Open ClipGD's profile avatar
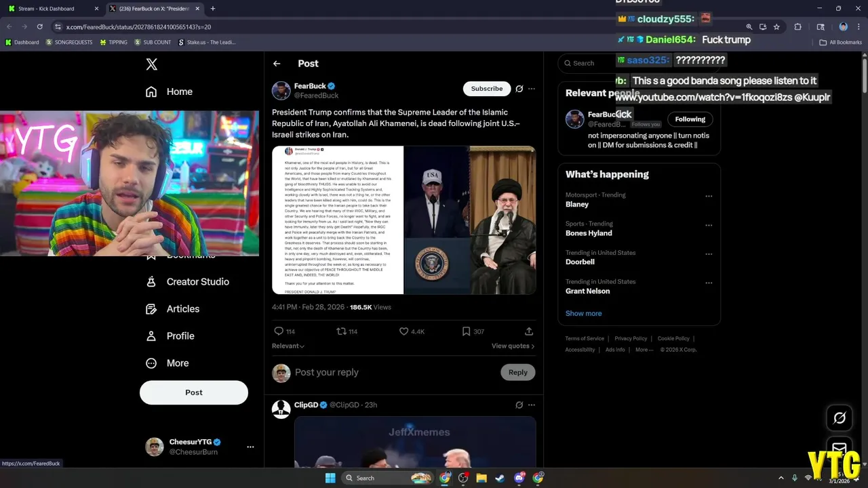868x488 pixels. (281, 409)
